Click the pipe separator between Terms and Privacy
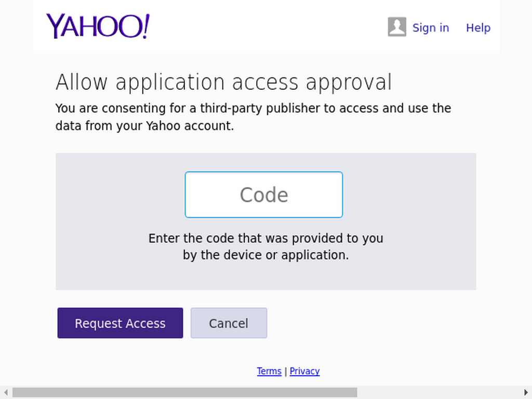 pos(286,371)
